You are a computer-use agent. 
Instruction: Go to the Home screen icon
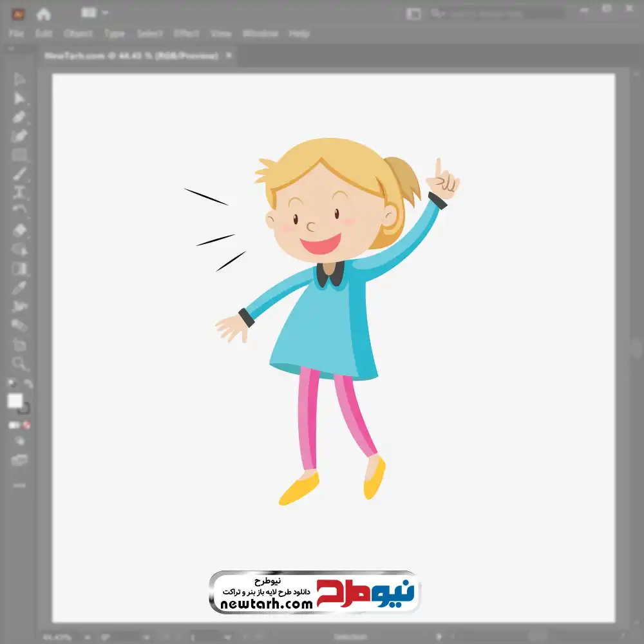(x=44, y=14)
